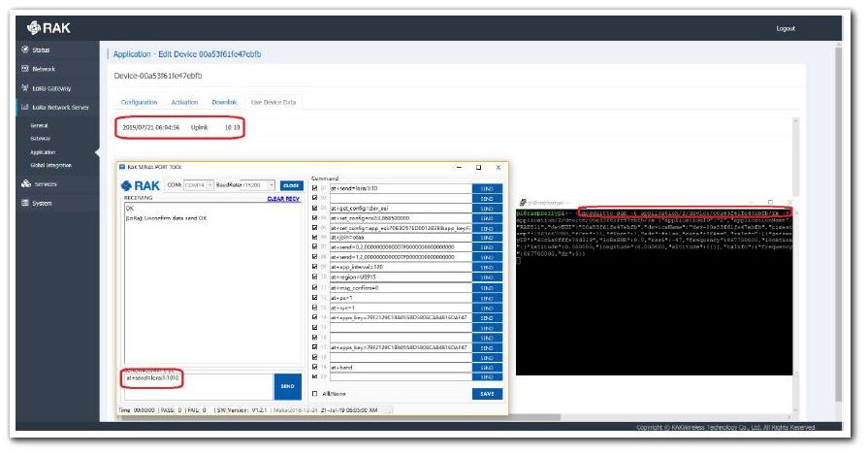Close the RAK Serial Port Tool window
Screen dimensions: 868x455
498,167
